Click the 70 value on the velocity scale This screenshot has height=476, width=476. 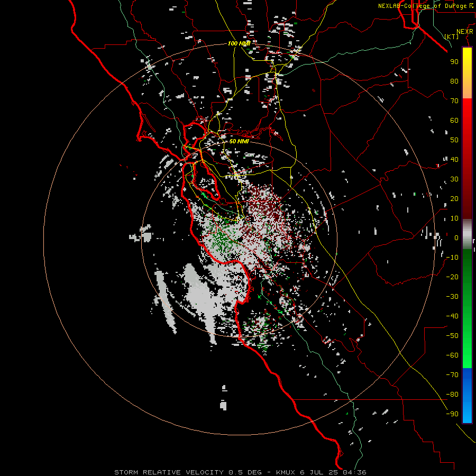(x=454, y=101)
